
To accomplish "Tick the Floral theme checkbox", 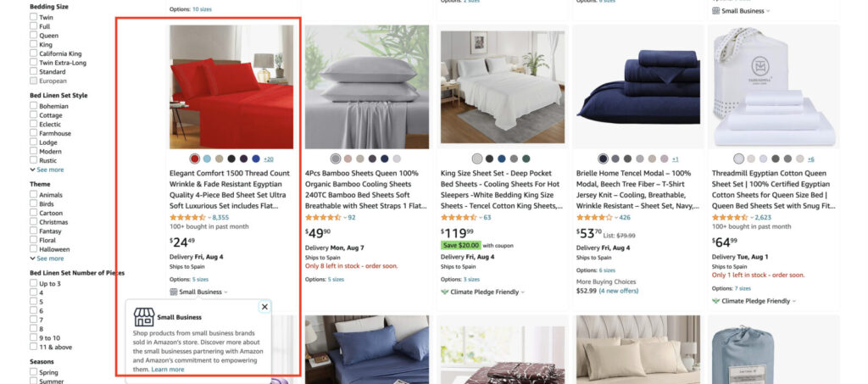I will (x=34, y=240).
